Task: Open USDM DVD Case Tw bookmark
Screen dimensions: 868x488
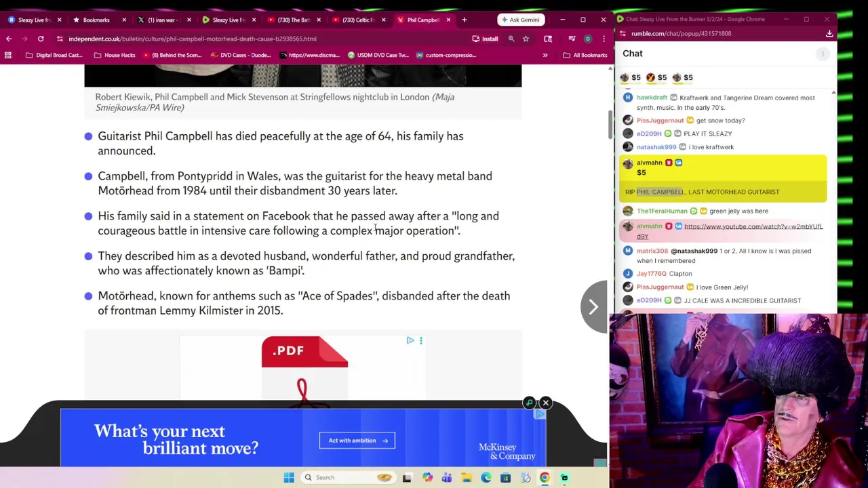Action: pos(378,55)
